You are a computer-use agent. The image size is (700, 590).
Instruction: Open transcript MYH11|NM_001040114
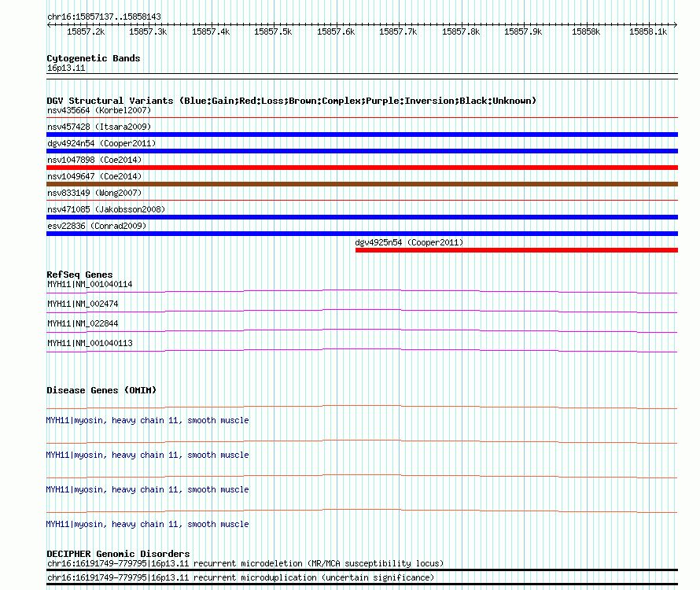click(x=90, y=284)
